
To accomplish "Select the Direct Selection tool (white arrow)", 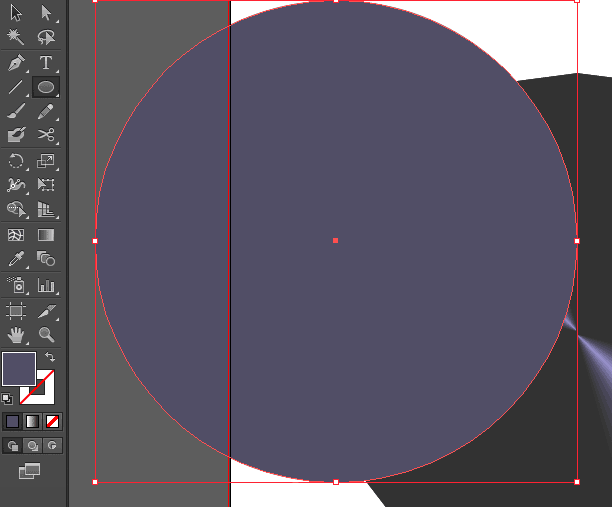I will [46, 13].
